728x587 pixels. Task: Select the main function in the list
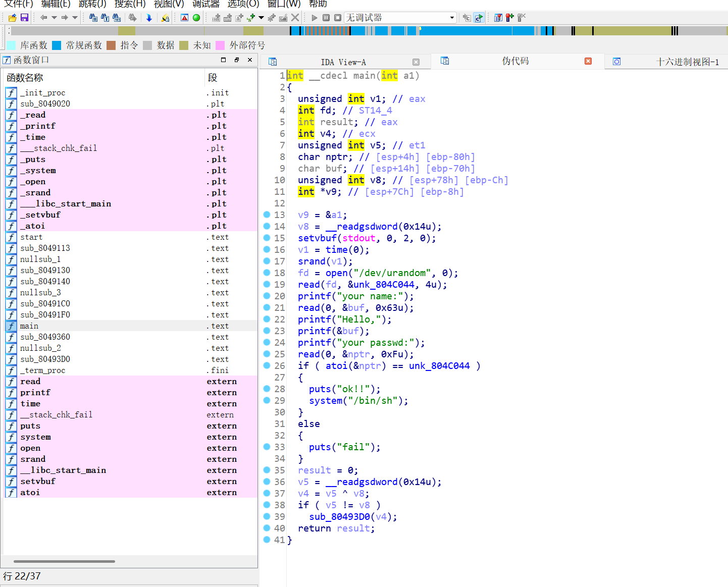click(x=29, y=326)
